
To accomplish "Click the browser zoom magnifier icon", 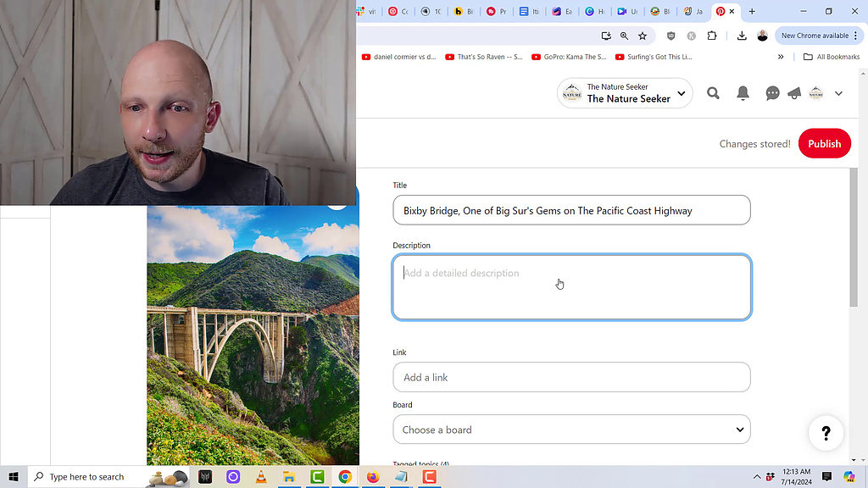I will 624,36.
